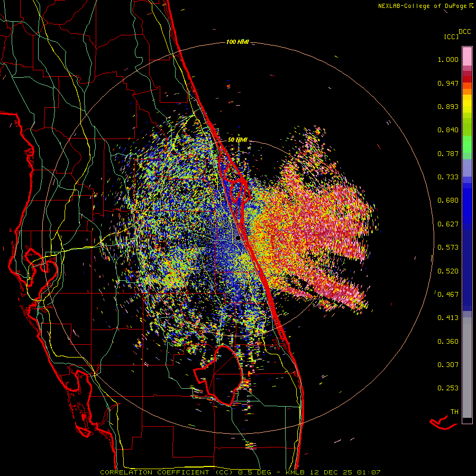The width and height of the screenshot is (476, 476).
Task: Click the 0.947 scale value
Action: click(448, 83)
